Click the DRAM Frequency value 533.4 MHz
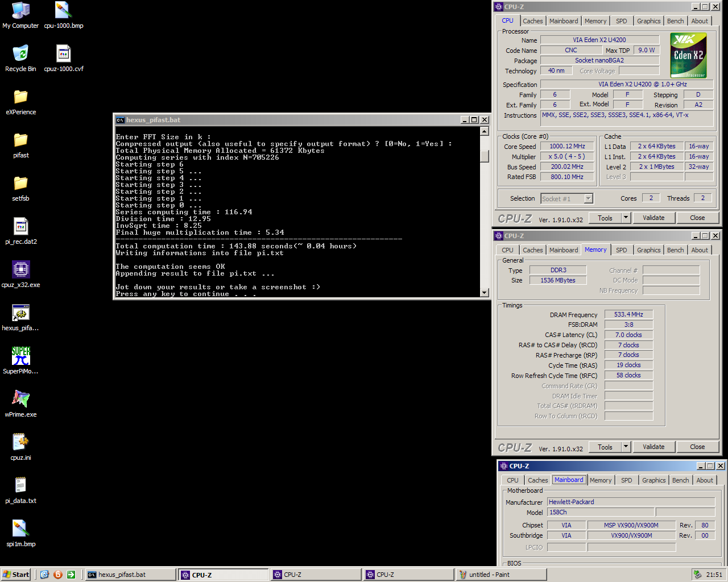The image size is (728, 582). pyautogui.click(x=628, y=314)
